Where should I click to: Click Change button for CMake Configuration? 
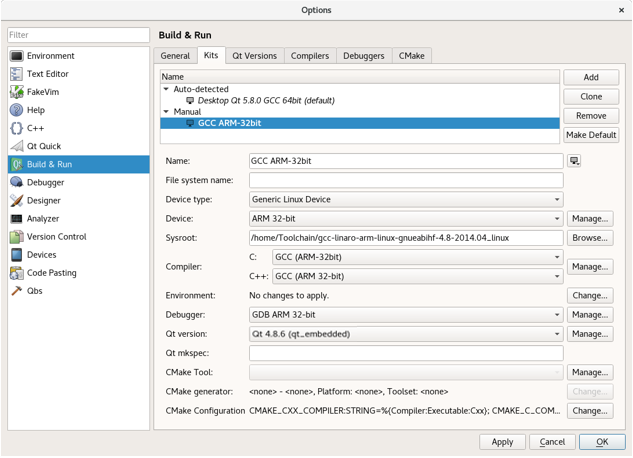point(590,411)
